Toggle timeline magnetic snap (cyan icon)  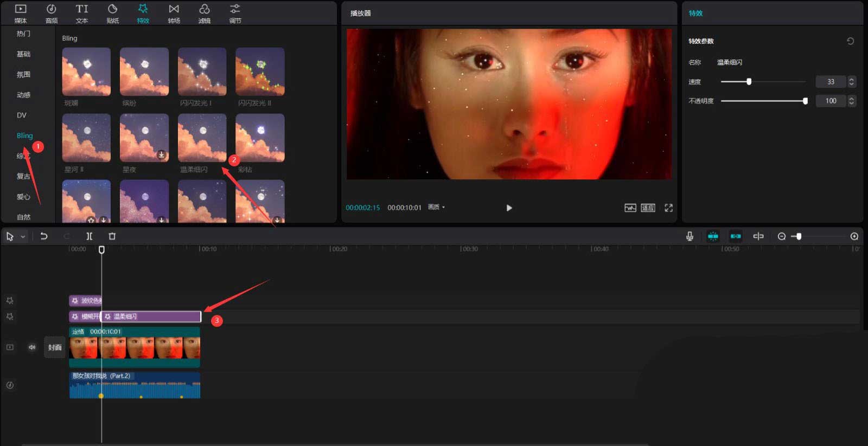[x=713, y=236]
